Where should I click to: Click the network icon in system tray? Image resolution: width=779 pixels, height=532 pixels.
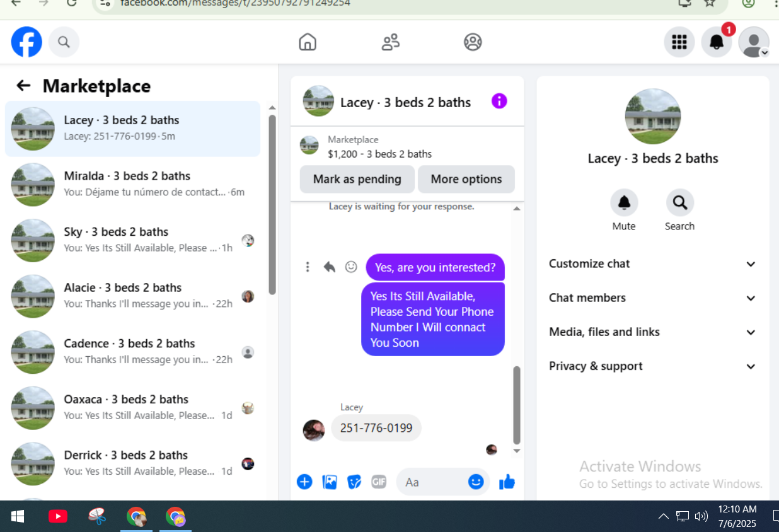coord(683,517)
